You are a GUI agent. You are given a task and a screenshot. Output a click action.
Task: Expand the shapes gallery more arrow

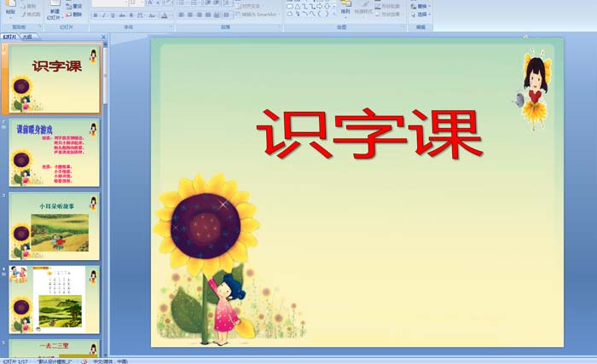coord(334,14)
